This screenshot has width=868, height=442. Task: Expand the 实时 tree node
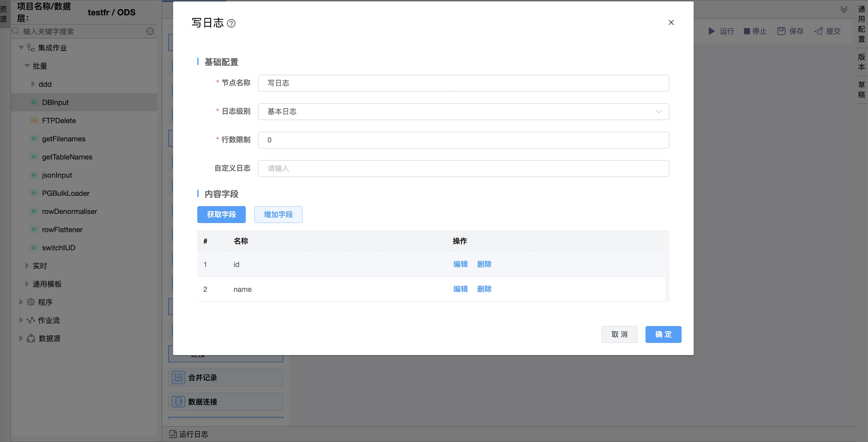pyautogui.click(x=27, y=266)
